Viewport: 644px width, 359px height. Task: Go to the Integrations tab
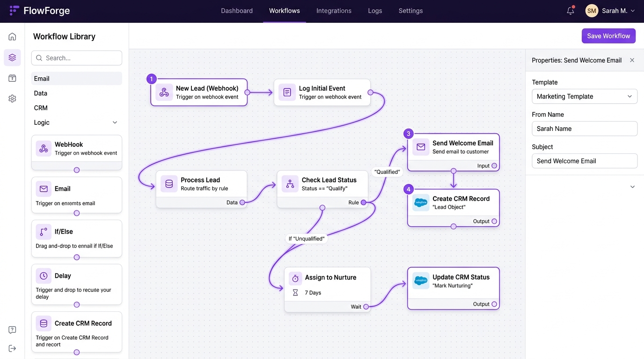[334, 11]
